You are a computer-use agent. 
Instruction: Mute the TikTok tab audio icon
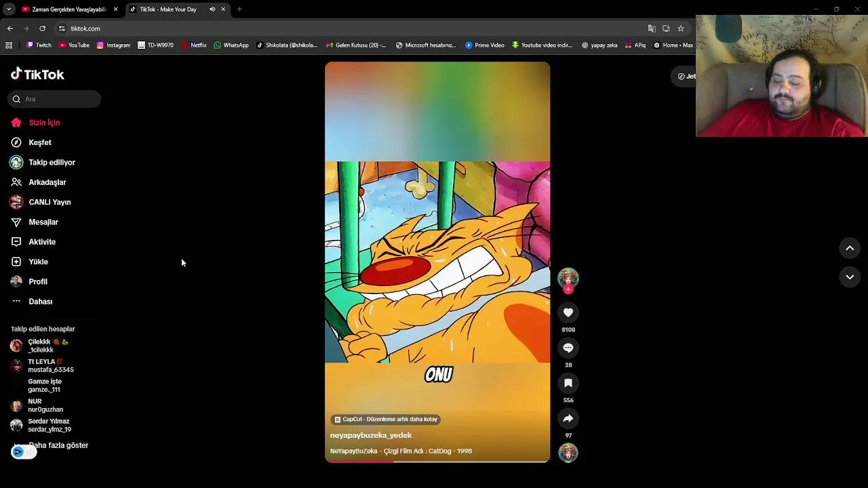coord(212,9)
